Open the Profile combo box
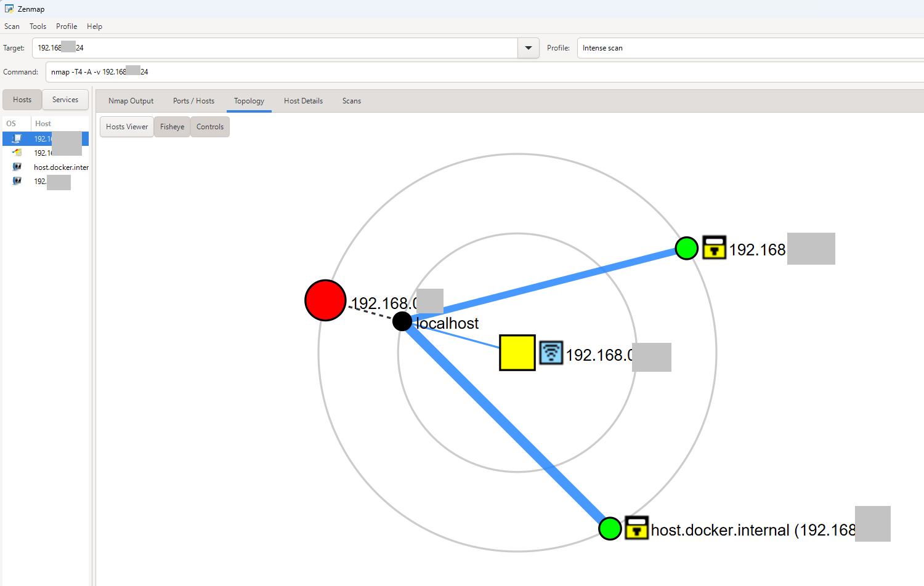924x586 pixels. pyautogui.click(x=750, y=48)
